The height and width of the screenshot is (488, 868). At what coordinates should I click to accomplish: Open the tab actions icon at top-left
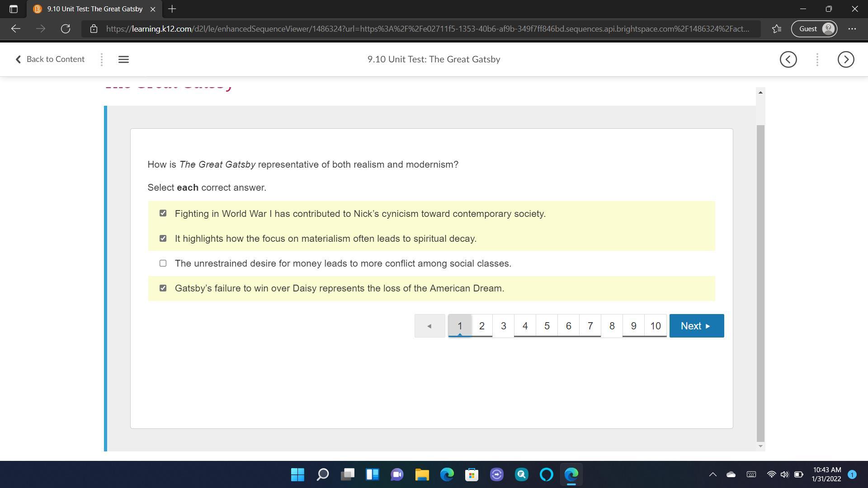click(x=13, y=9)
